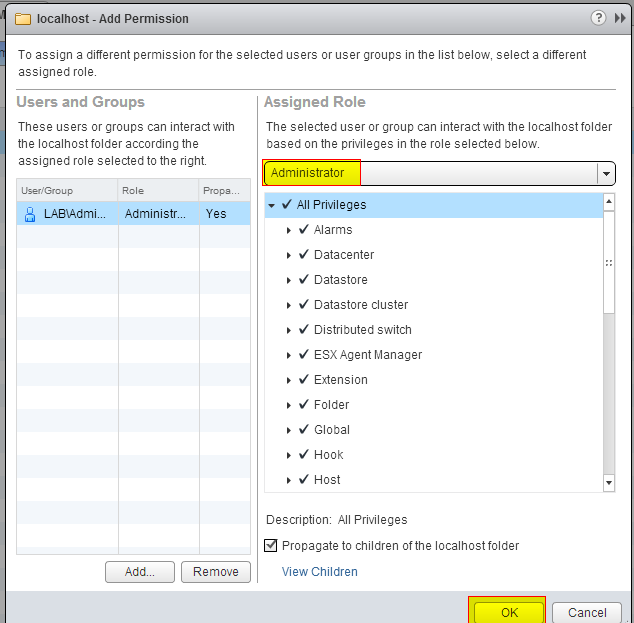The image size is (634, 623).
Task: Click the help question mark icon
Action: pyautogui.click(x=599, y=18)
